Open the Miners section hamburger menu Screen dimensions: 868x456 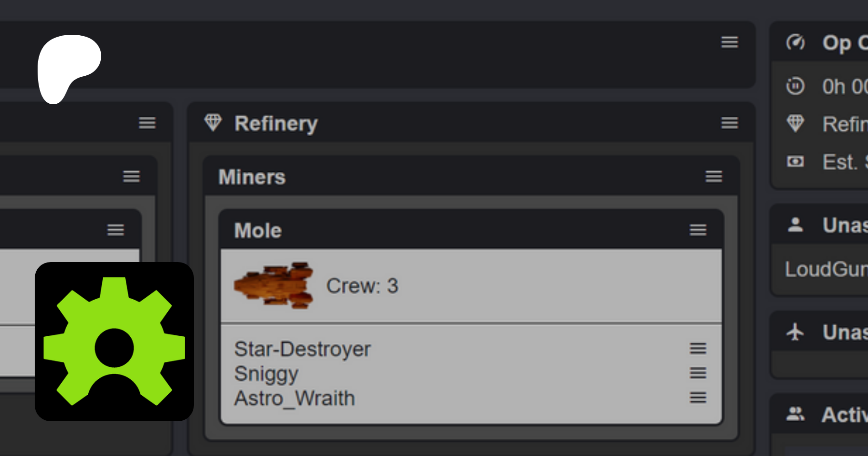(x=714, y=177)
